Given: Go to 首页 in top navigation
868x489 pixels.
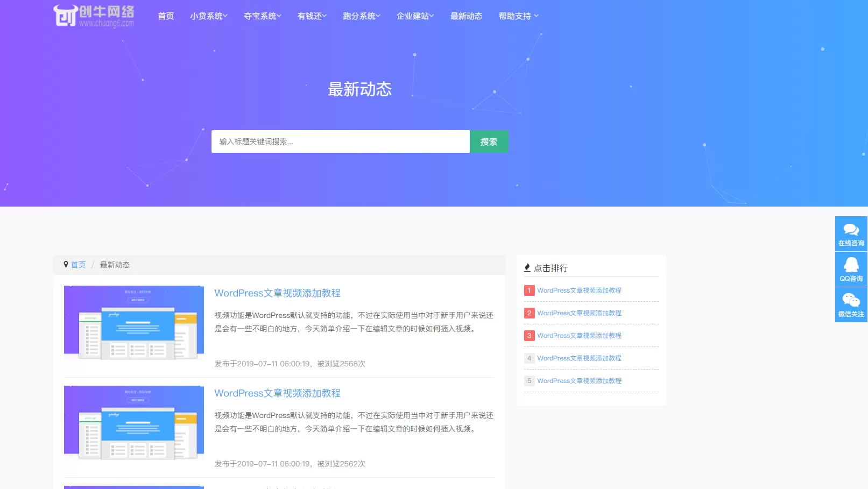Looking at the screenshot, I should (166, 16).
